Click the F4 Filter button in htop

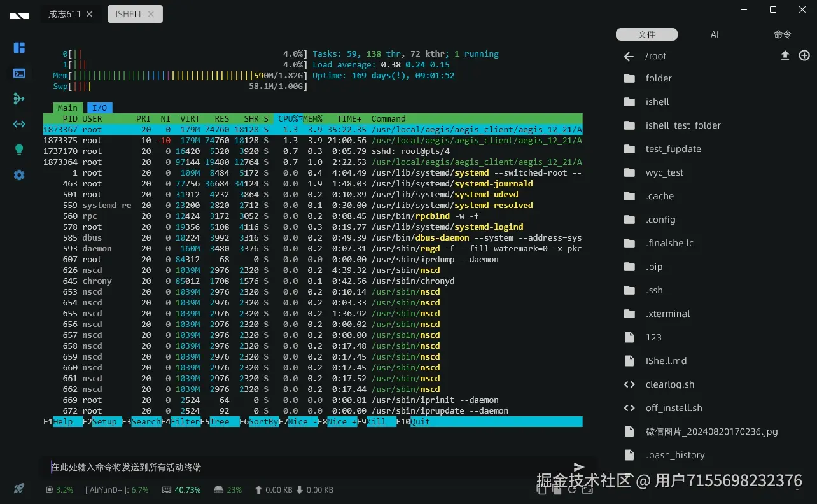click(x=181, y=422)
